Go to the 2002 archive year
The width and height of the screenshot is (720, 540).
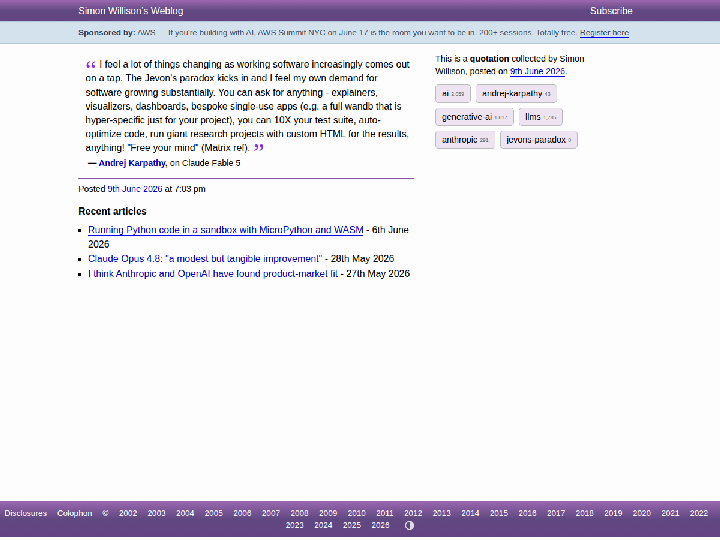[x=128, y=513]
